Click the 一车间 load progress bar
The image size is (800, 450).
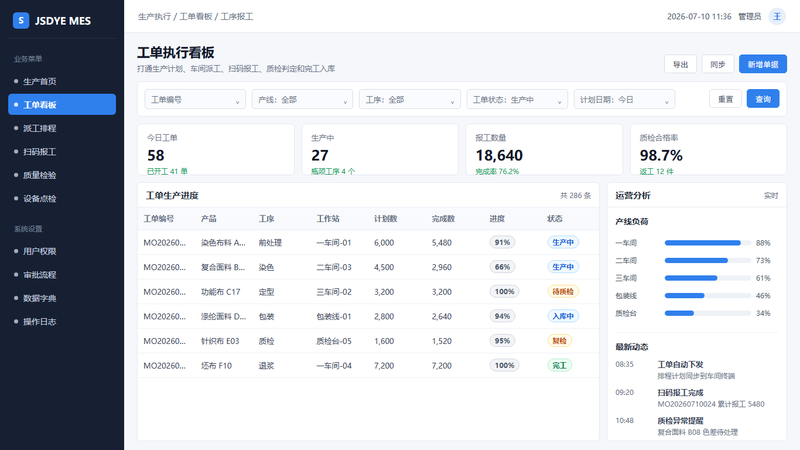click(x=707, y=243)
